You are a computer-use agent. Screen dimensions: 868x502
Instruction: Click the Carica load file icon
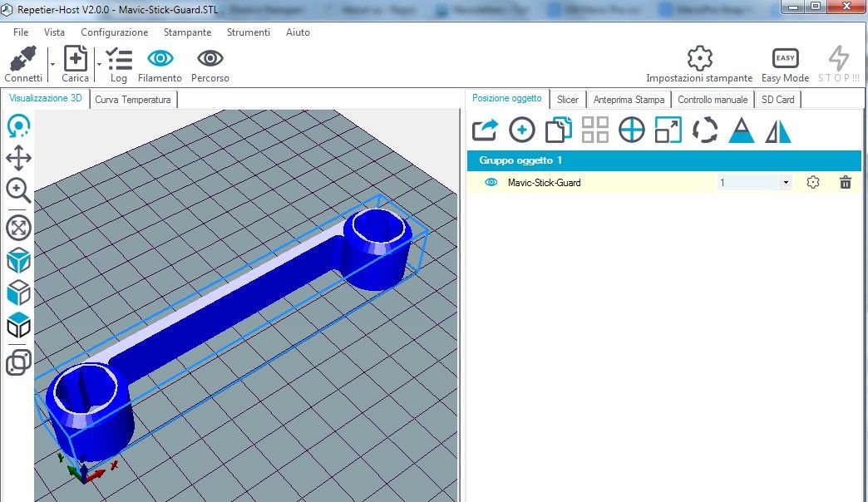coord(76,60)
